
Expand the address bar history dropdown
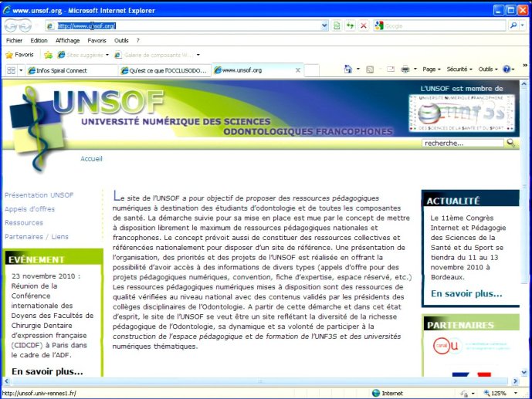point(325,25)
